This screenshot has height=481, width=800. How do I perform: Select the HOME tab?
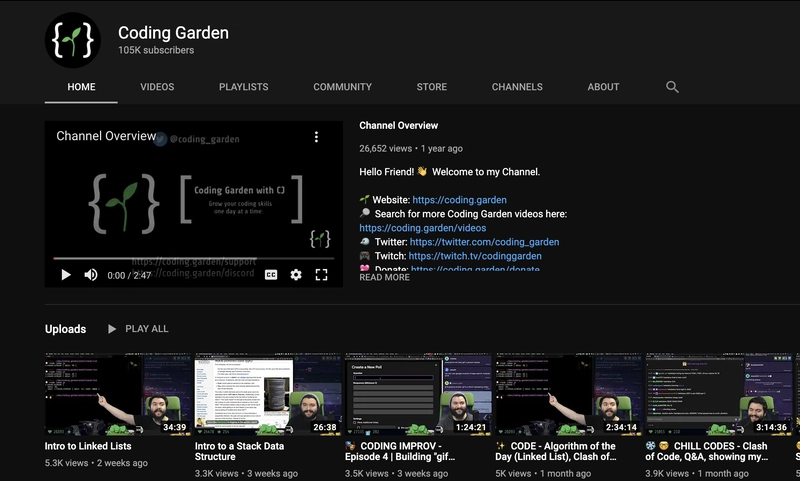[81, 87]
